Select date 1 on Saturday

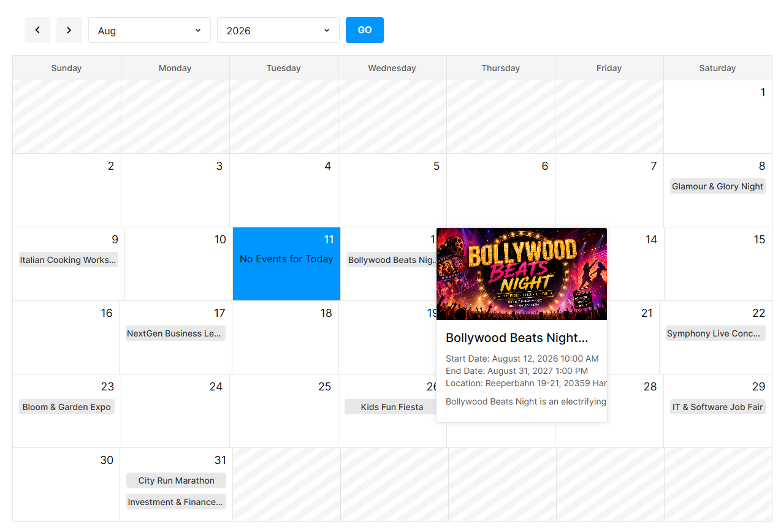pyautogui.click(x=718, y=116)
